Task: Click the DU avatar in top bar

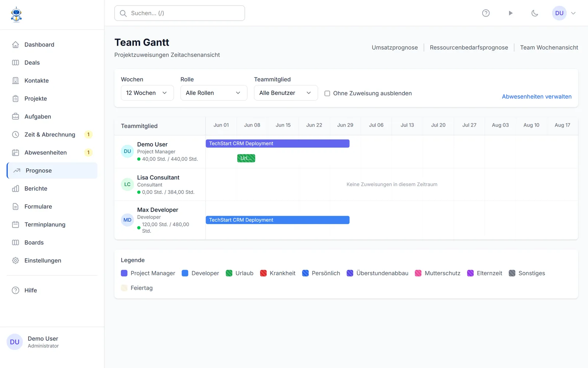Action: (559, 13)
